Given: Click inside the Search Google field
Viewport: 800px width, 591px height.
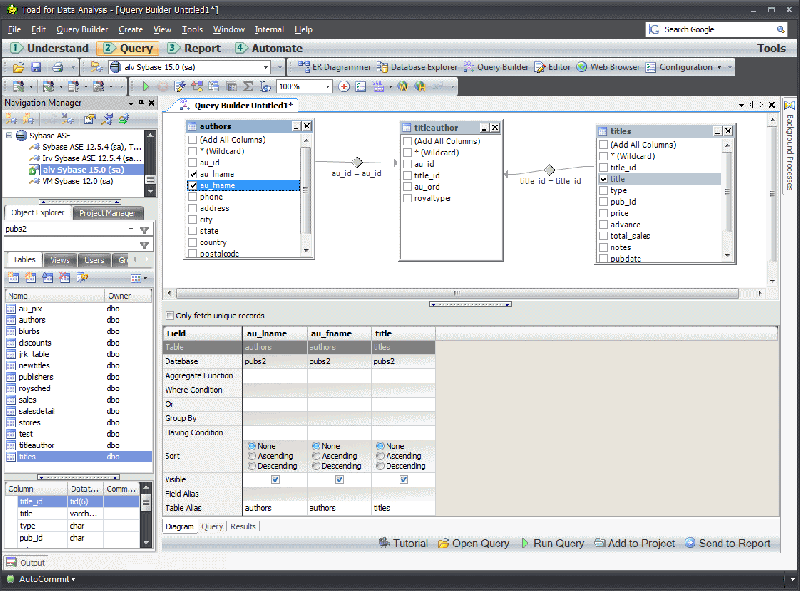Looking at the screenshot, I should [715, 28].
